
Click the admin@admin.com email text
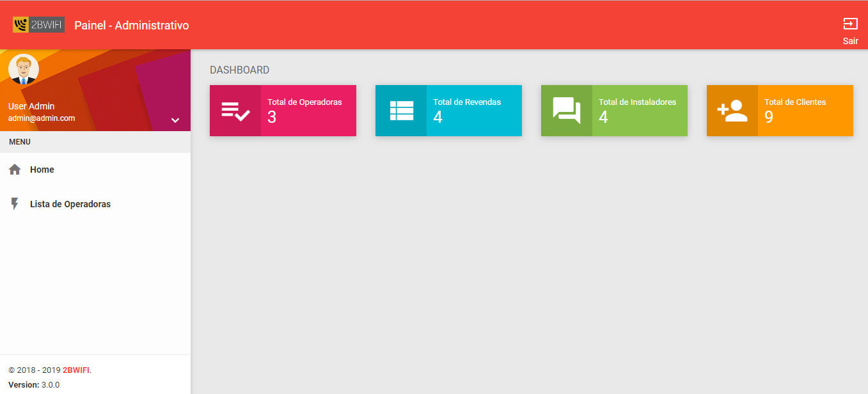pos(42,118)
